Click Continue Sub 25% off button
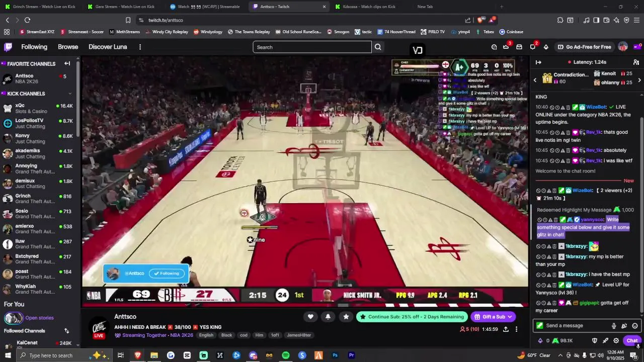The width and height of the screenshot is (644, 362). coord(411,317)
